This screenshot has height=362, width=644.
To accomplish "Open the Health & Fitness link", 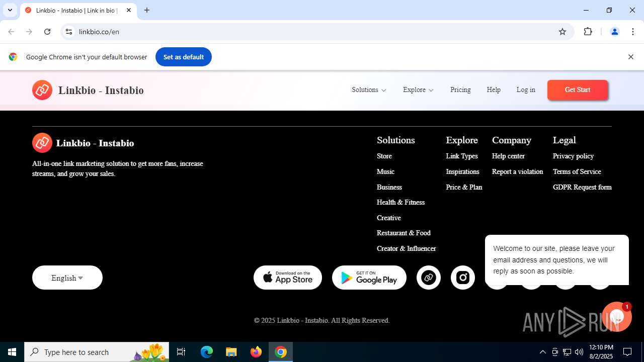I will click(x=400, y=202).
